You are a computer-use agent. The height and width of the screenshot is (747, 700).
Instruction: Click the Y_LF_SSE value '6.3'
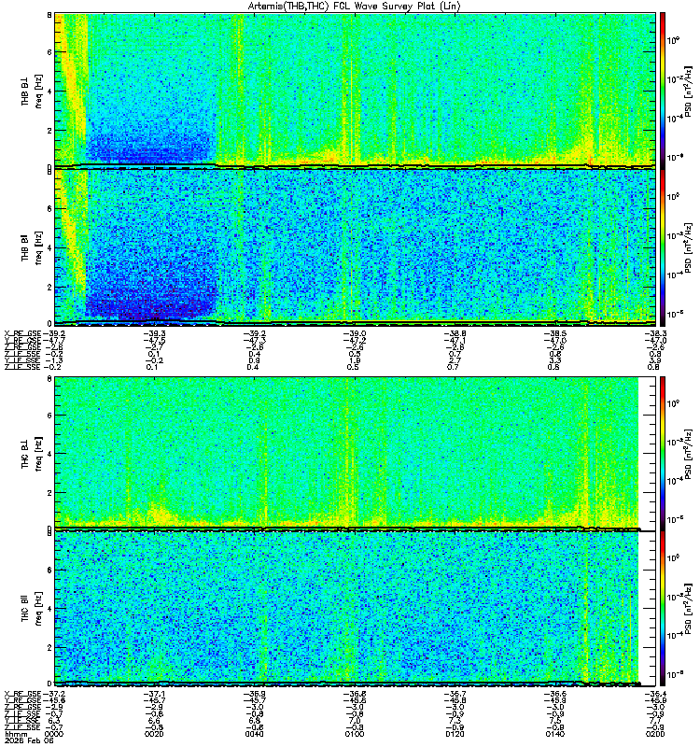click(54, 721)
